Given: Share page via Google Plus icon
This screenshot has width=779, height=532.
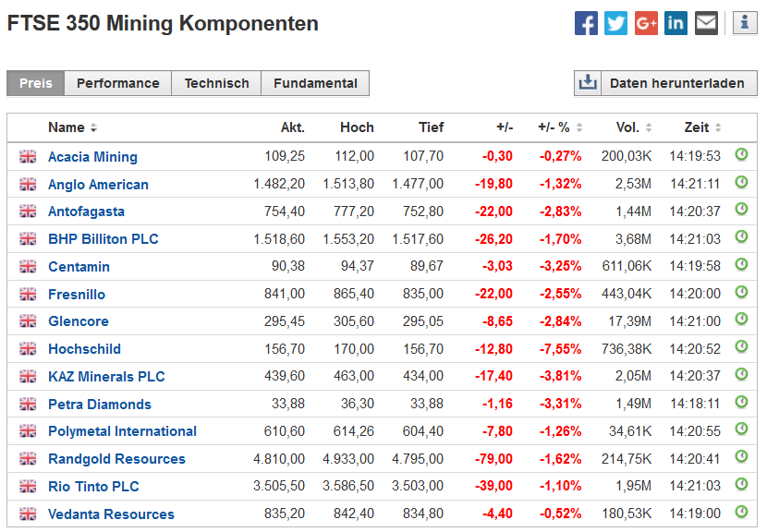Looking at the screenshot, I should point(646,23).
